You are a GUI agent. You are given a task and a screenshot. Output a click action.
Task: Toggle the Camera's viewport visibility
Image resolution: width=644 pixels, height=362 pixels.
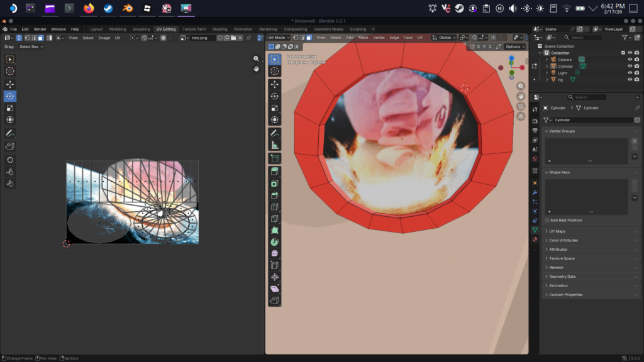click(629, 60)
